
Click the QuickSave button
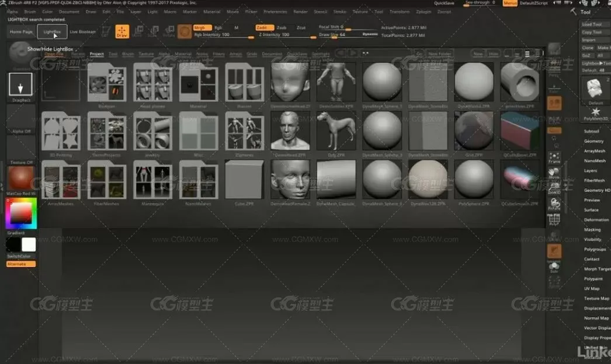(x=444, y=3)
